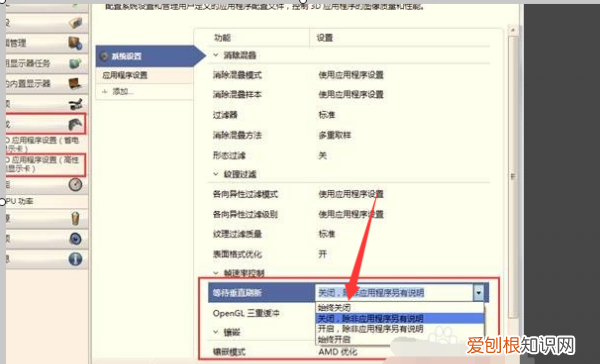Choose 开启，除非应用程序另有说明 in the dropdown list
600x364 pixels.
[x=400, y=329]
